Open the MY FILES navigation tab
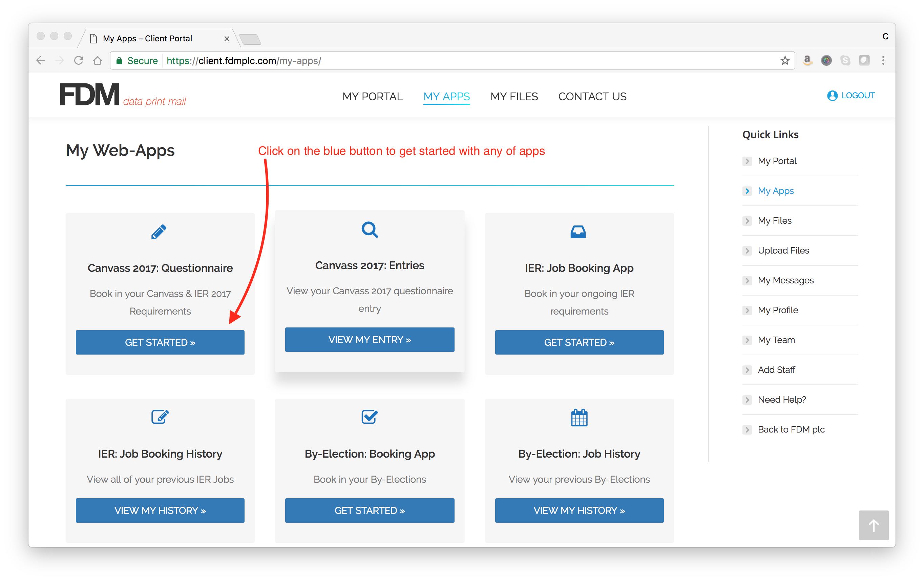The height and width of the screenshot is (581, 924). click(514, 96)
